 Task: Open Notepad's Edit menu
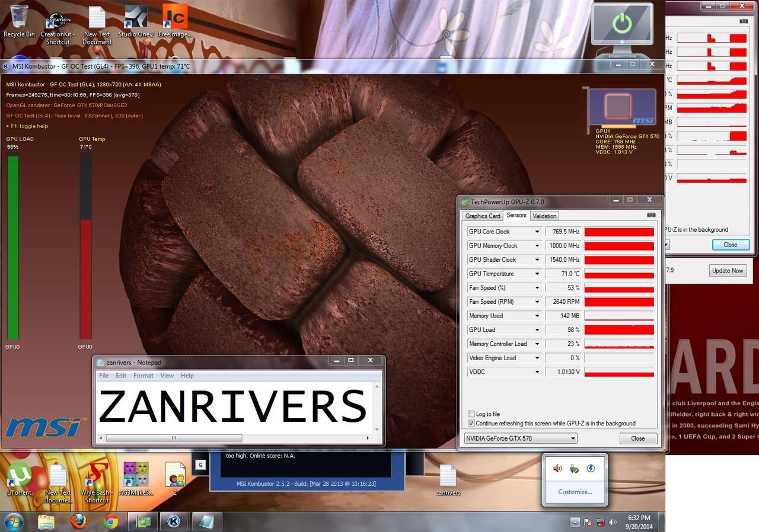click(x=121, y=376)
